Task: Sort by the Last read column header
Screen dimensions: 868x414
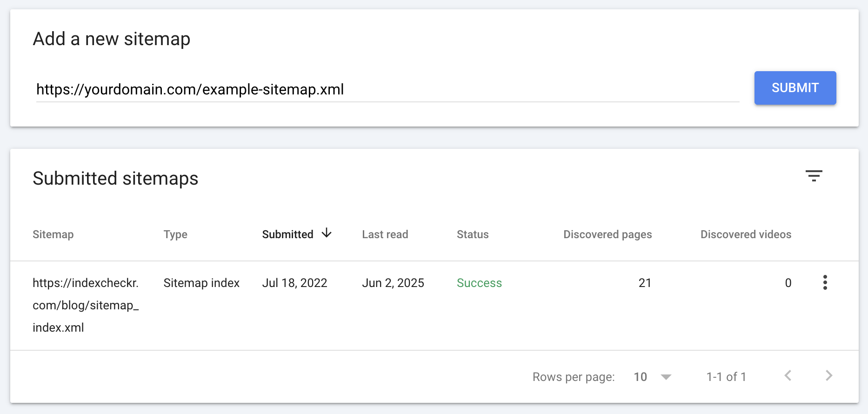Action: coord(385,234)
